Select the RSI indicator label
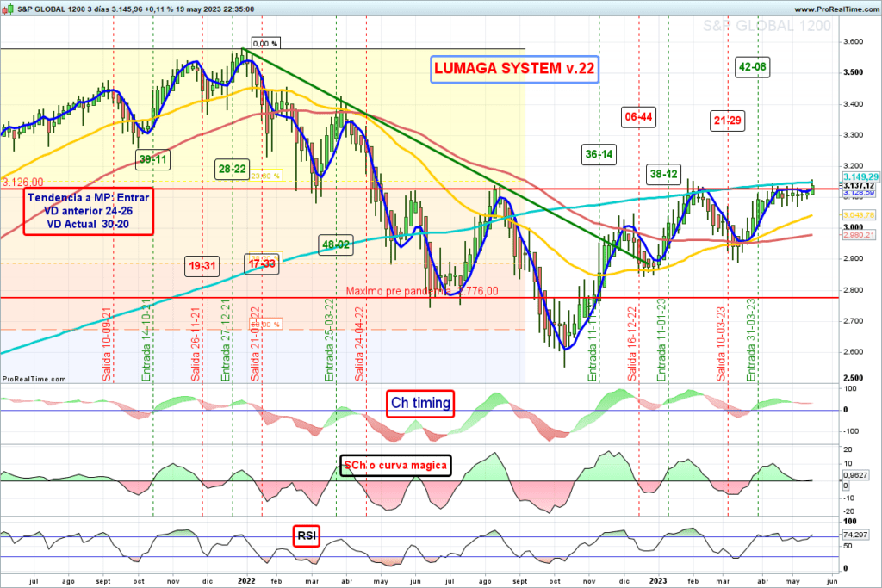Screen dimensions: 882x588 point(306,535)
